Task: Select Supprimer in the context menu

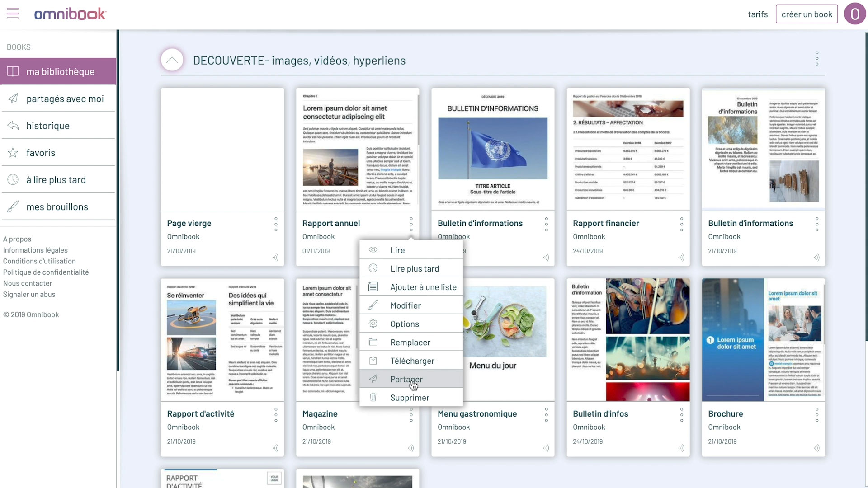Action: pos(409,398)
